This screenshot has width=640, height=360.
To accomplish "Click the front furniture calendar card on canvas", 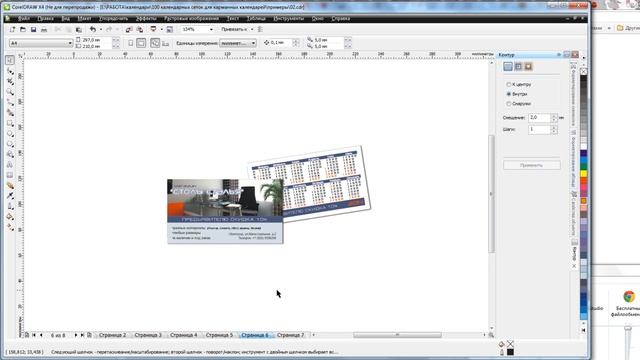I will pos(225,211).
